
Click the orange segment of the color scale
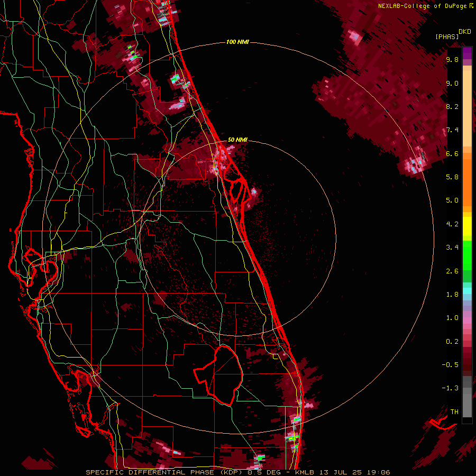tap(467, 182)
